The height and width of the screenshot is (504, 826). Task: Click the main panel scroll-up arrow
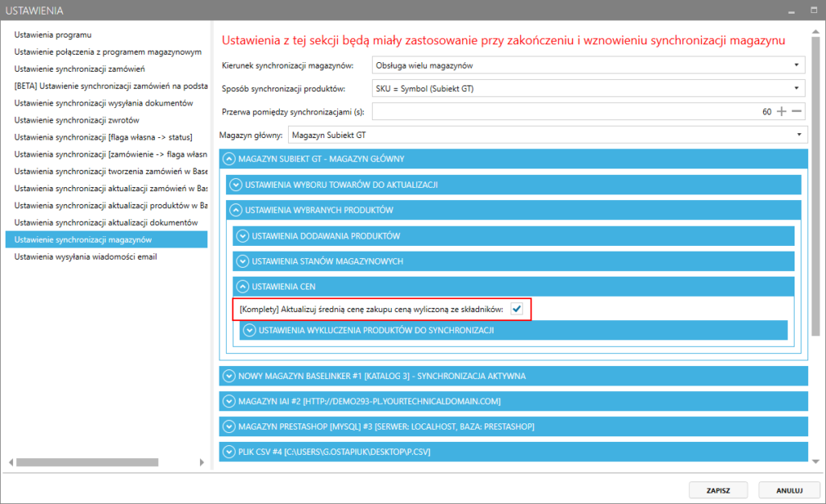816,31
